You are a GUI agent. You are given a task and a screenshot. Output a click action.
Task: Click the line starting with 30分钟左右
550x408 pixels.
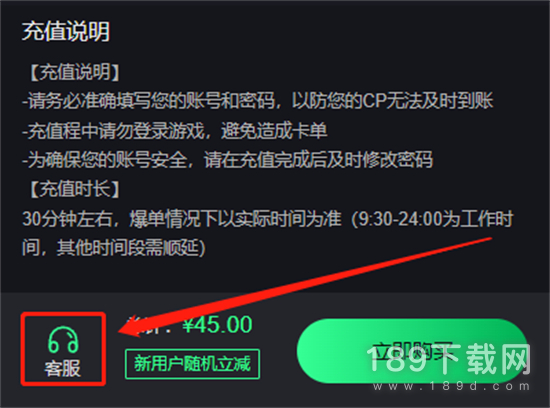(x=268, y=219)
